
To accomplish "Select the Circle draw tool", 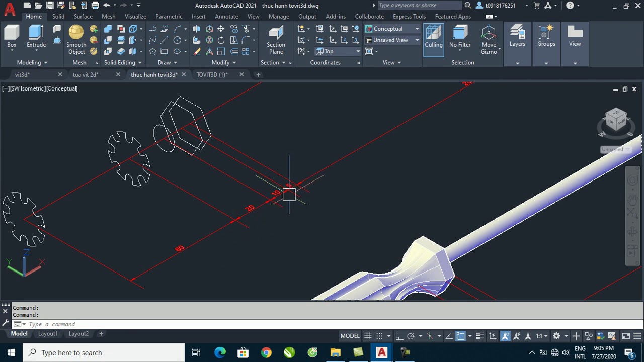I will (177, 40).
